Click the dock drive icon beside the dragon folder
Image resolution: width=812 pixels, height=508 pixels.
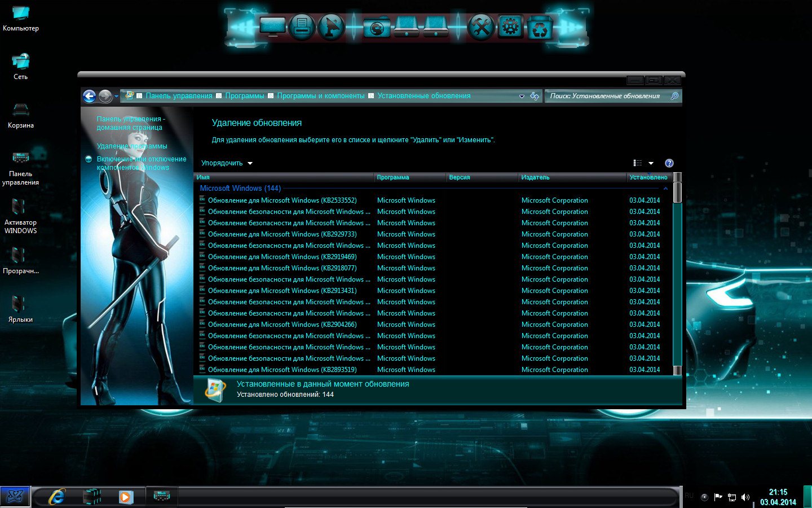(407, 27)
